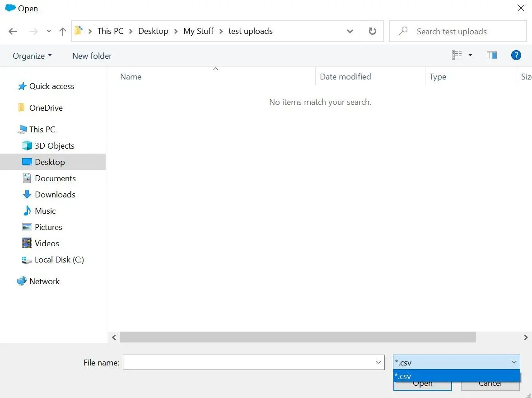Open Quick access in sidebar
The height and width of the screenshot is (398, 532).
pyautogui.click(x=51, y=86)
